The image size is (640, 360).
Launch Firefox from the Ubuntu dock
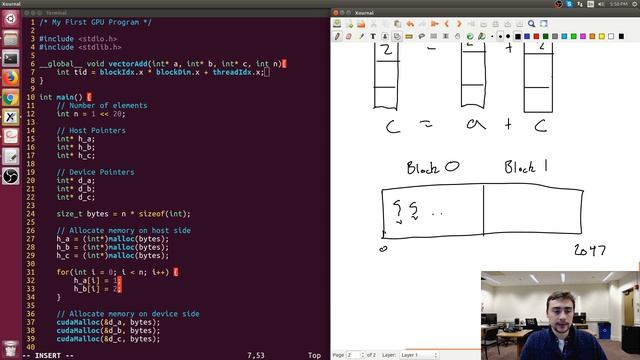[x=11, y=78]
